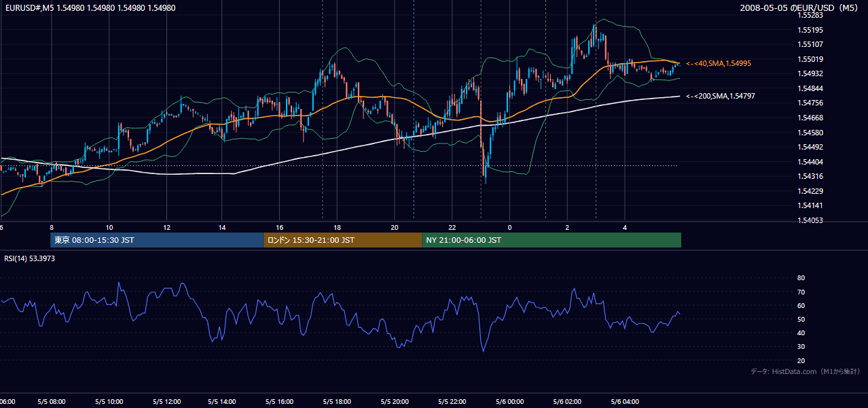The image size is (868, 408).
Task: Click price axis value 1.54668
Action: (x=812, y=118)
